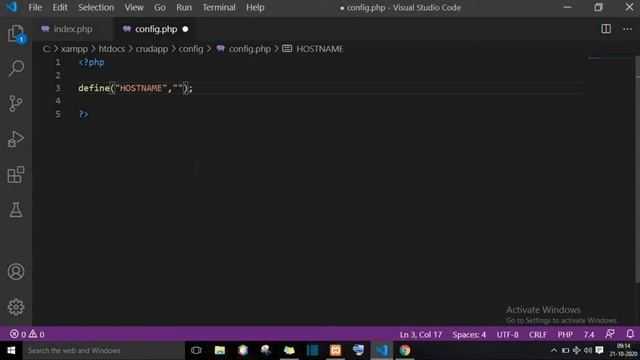The width and height of the screenshot is (640, 360).
Task: Expand the xampp breadcrumb folder
Action: [x=74, y=49]
